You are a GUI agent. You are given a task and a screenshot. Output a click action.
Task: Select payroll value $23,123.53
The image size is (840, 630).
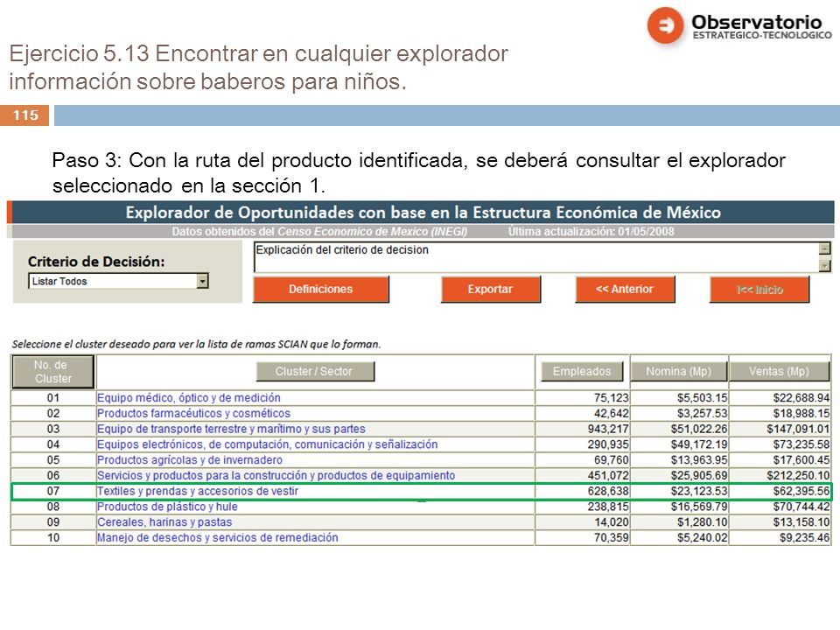699,491
